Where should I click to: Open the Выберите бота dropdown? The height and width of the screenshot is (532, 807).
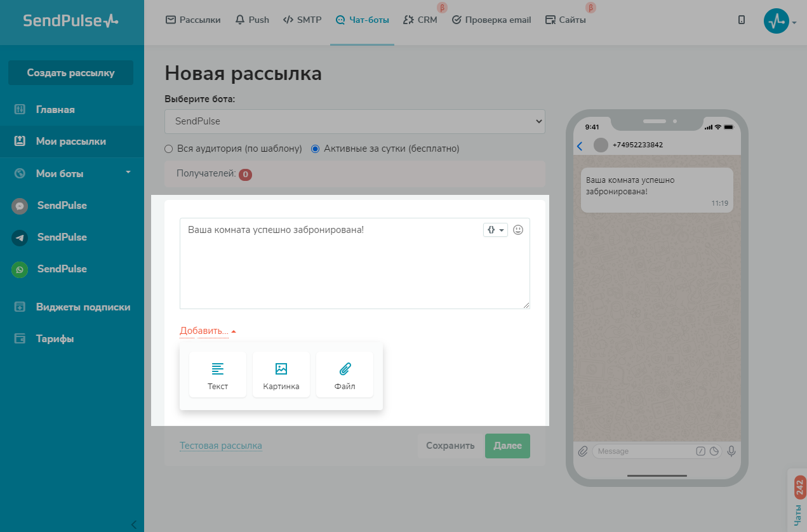point(354,121)
